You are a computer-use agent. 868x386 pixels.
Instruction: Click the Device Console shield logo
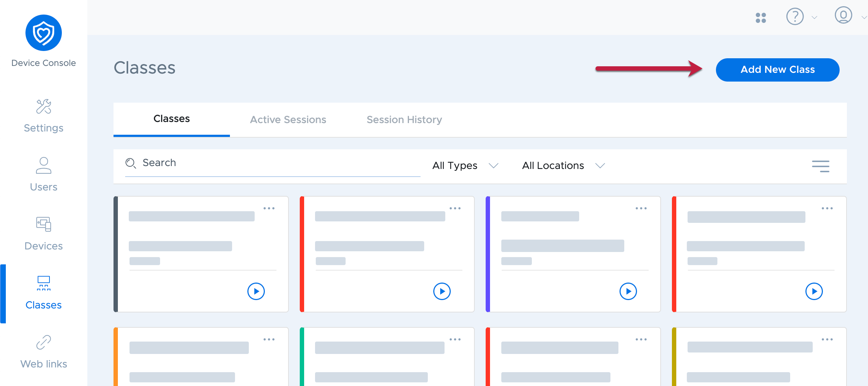point(44,33)
